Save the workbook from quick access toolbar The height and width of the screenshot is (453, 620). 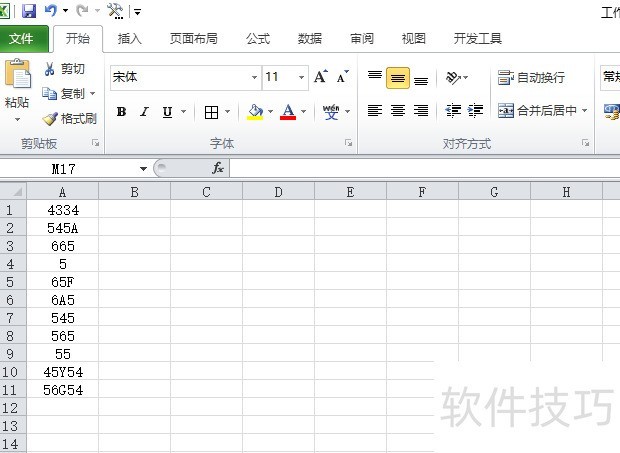[29, 11]
